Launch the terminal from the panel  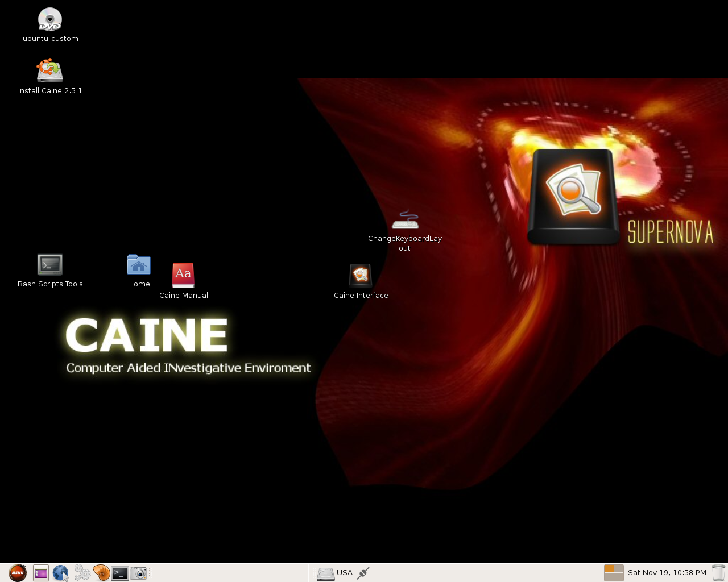119,573
